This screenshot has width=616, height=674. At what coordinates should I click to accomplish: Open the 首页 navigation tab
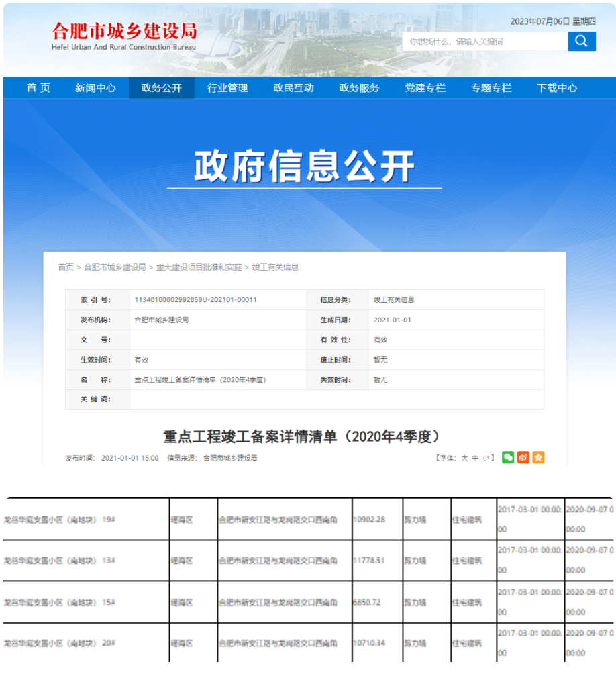38,88
